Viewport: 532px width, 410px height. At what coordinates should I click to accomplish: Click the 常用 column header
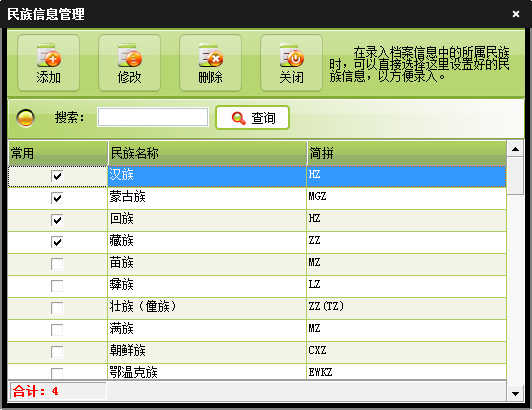[x=58, y=153]
